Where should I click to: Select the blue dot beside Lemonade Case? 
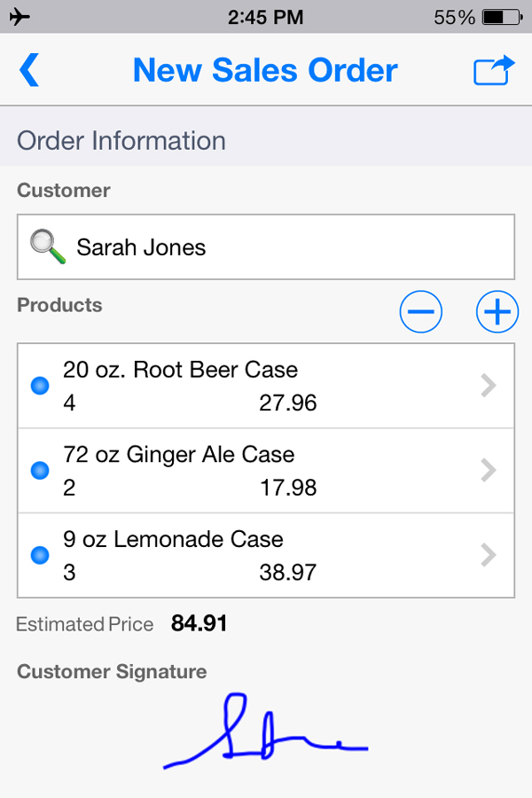click(x=39, y=555)
